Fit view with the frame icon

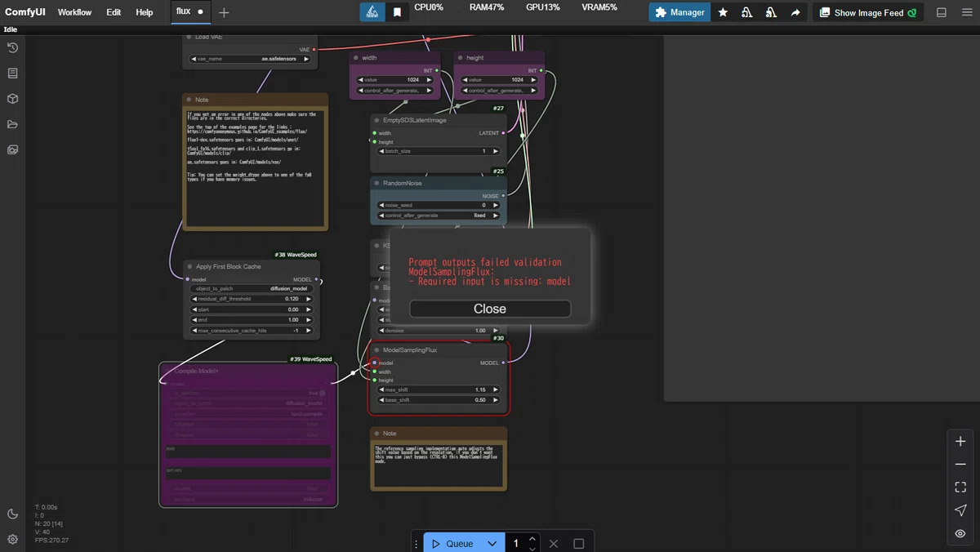click(x=960, y=487)
